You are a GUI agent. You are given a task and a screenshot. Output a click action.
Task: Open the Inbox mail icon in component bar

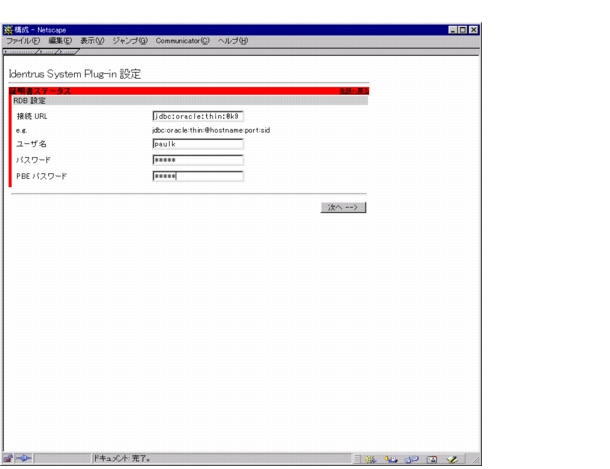click(x=391, y=459)
